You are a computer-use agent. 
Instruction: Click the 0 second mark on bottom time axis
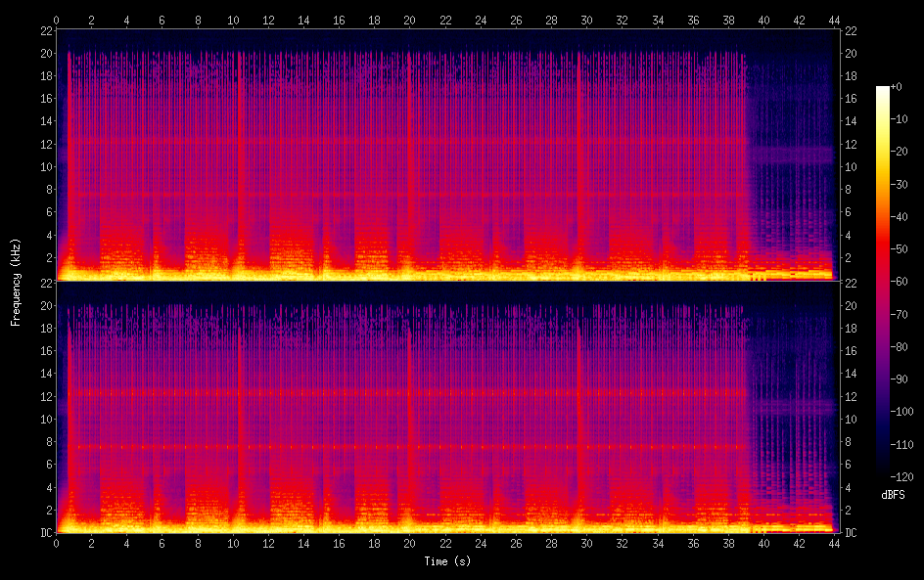tap(57, 542)
